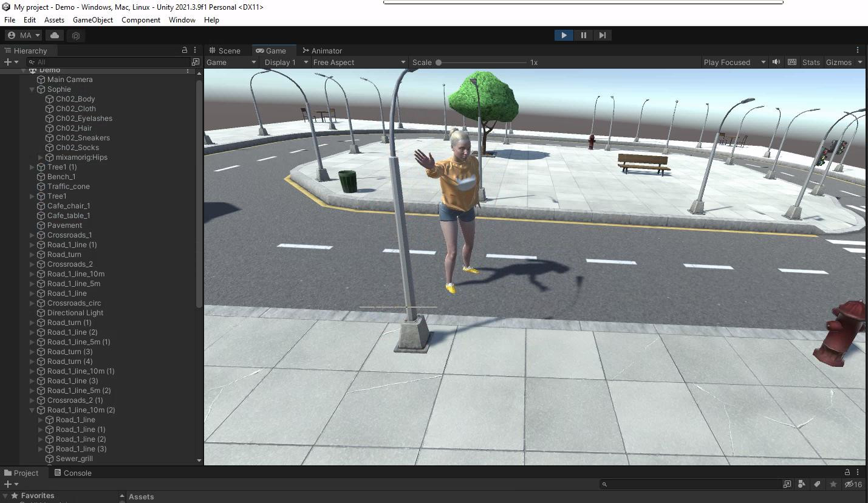
Task: Click the Search by Label tag icon
Action: (817, 484)
